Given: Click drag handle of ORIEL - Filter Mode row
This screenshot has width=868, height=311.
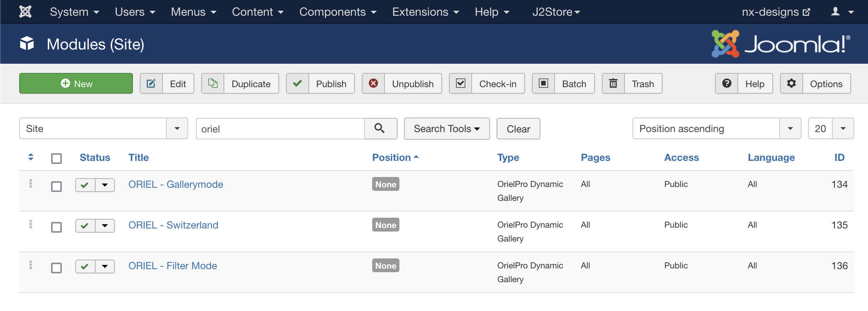Looking at the screenshot, I should coord(31,265).
